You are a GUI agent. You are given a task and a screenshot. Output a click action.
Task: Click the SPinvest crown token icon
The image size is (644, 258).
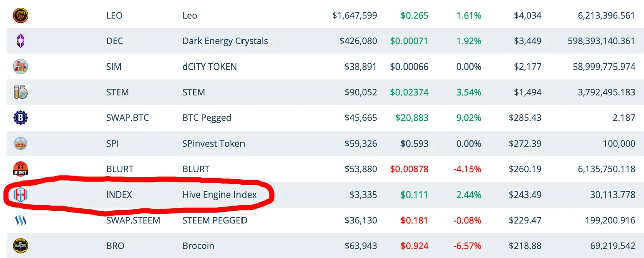coord(20,144)
